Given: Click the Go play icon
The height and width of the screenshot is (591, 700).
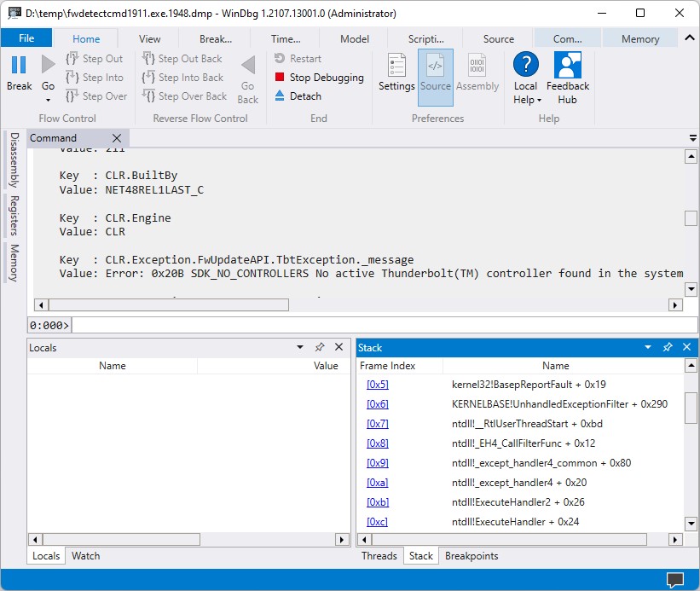Looking at the screenshot, I should click(48, 64).
